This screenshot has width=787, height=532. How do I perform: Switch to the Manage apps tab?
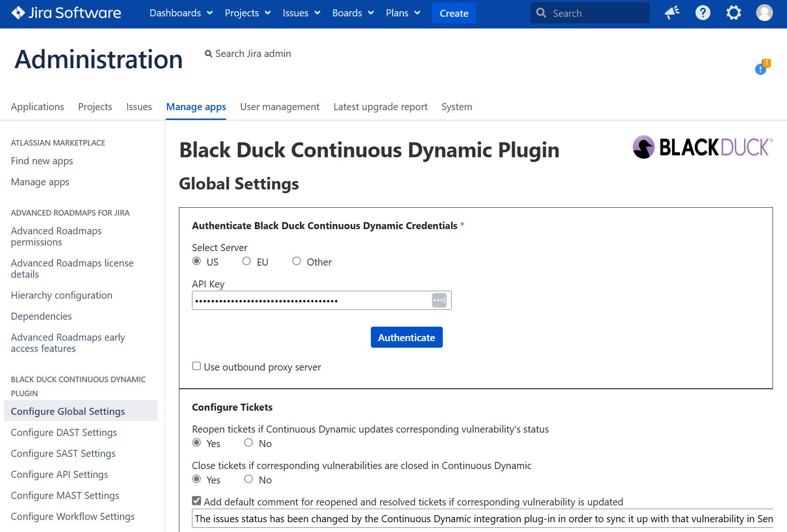click(x=196, y=107)
